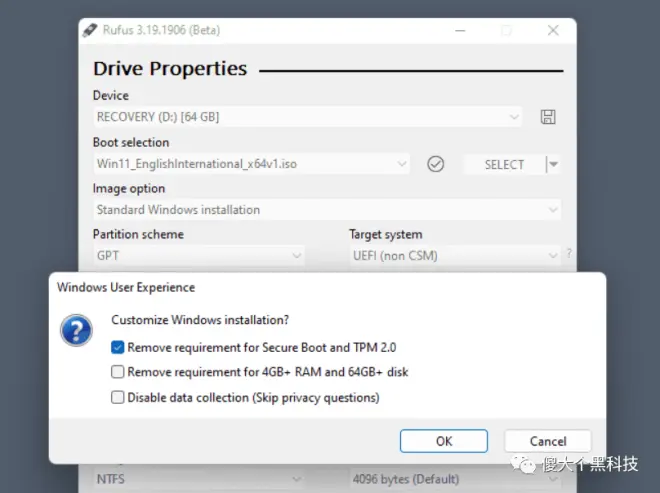Uncheck Remove requirement for Secure Boot and TPM
Image resolution: width=660 pixels, height=493 pixels.
(117, 347)
